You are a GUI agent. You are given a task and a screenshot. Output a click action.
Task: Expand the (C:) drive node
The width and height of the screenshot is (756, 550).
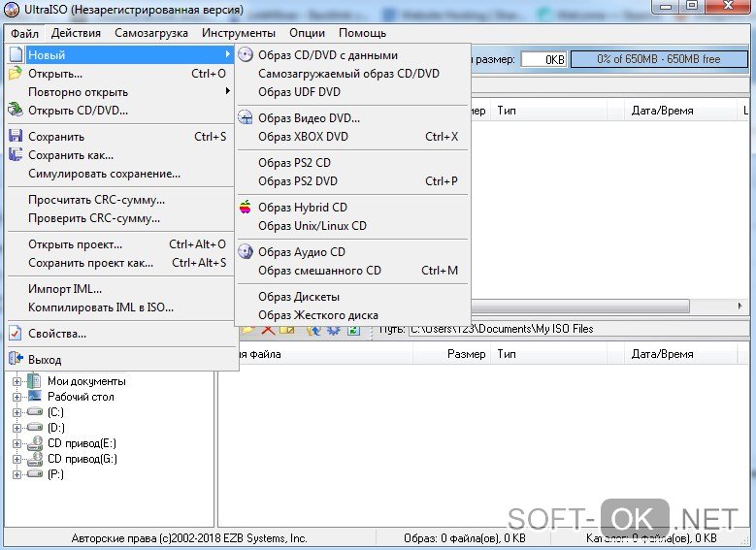[x=16, y=412]
